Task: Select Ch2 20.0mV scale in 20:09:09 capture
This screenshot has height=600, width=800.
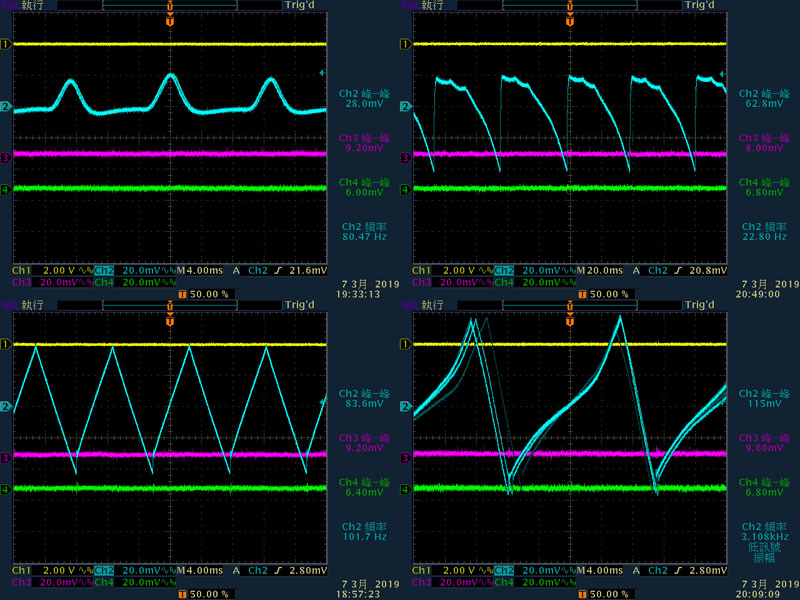Action: (x=535, y=570)
